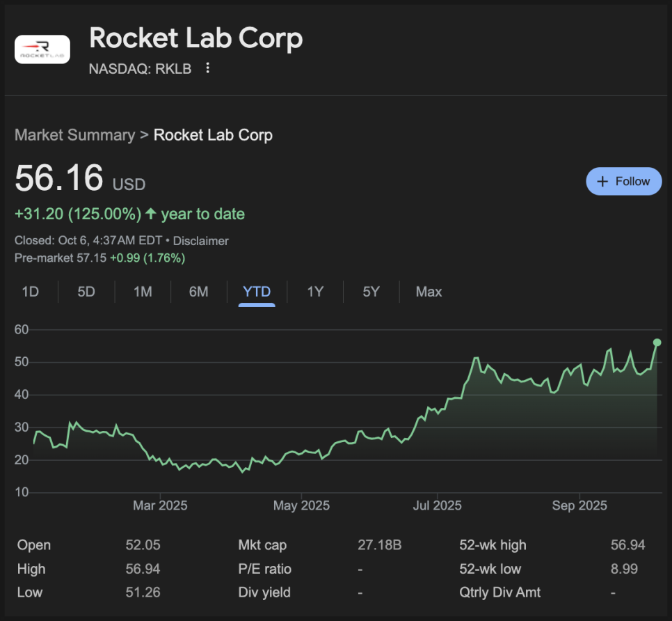Image resolution: width=672 pixels, height=621 pixels.
Task: Click the Rocket Lab logo thumbnail
Action: 42,49
